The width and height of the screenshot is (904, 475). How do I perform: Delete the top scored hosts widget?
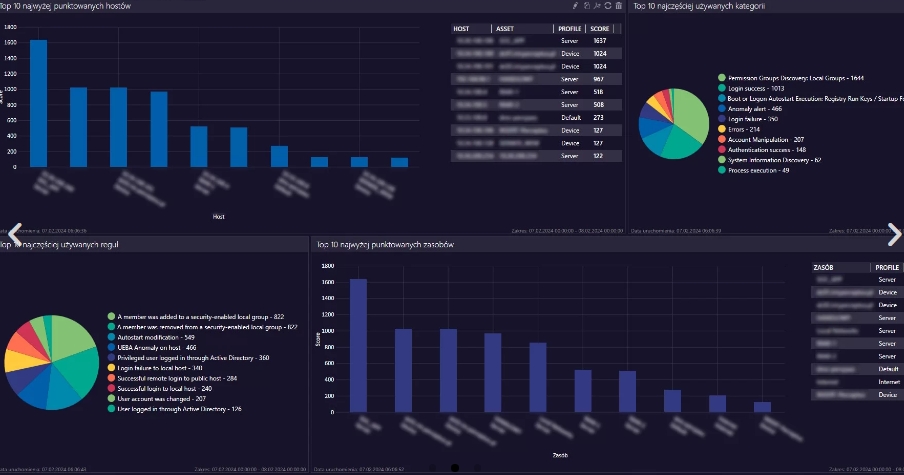coord(619,6)
